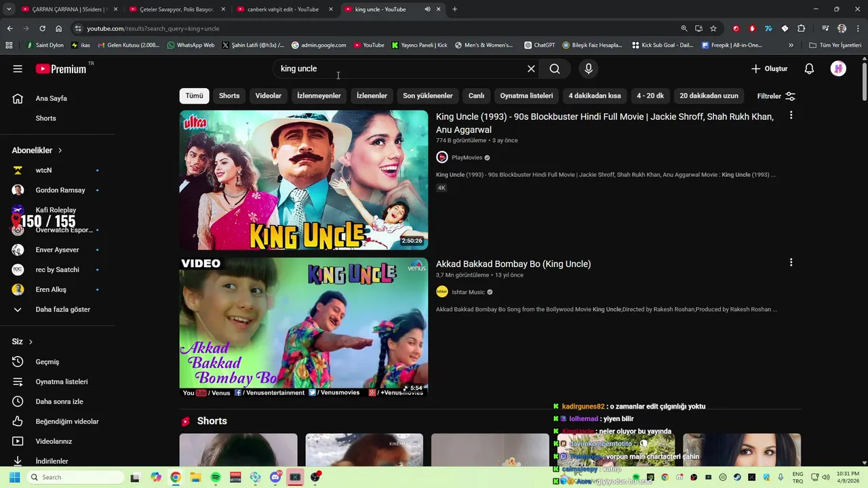
Task: Open the Enver Aysever subscription
Action: (58, 249)
